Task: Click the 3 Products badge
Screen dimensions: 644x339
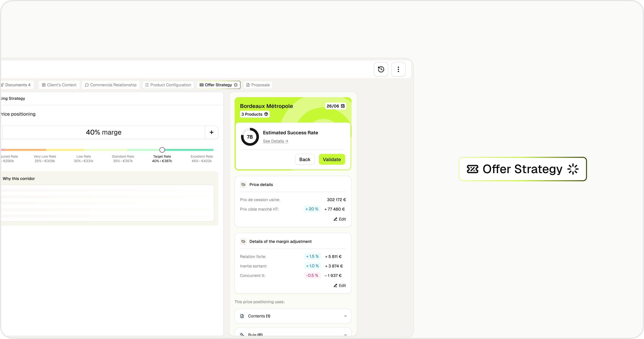Action: pyautogui.click(x=254, y=114)
